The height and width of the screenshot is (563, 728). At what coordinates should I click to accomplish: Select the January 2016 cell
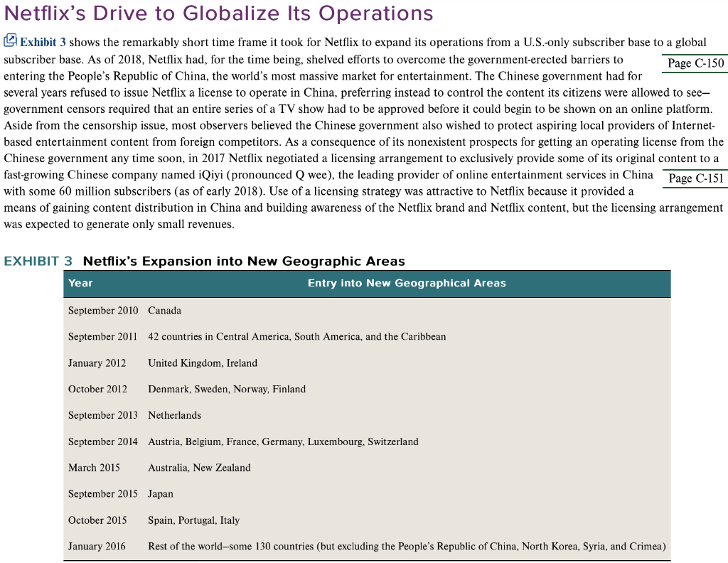pos(97,546)
